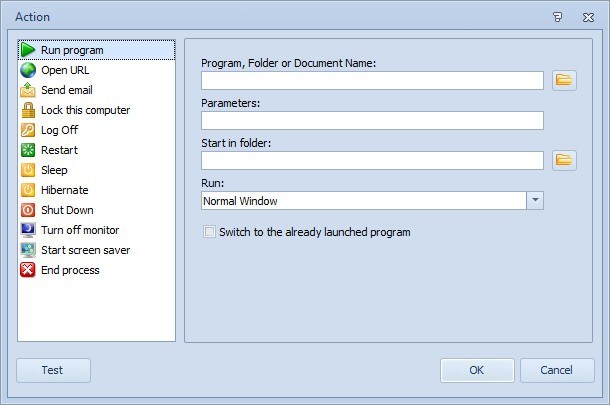This screenshot has width=610, height=405.
Task: Click the Open URL globe icon
Action: (x=28, y=70)
